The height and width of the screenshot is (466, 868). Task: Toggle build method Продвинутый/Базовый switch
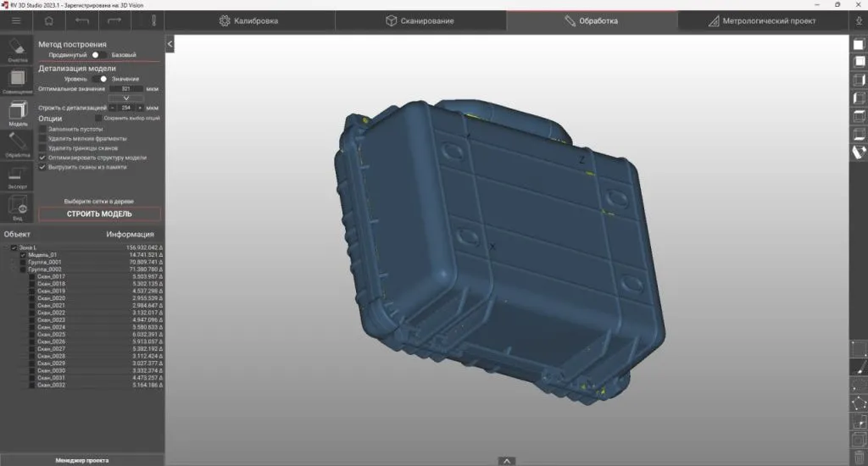coord(99,54)
